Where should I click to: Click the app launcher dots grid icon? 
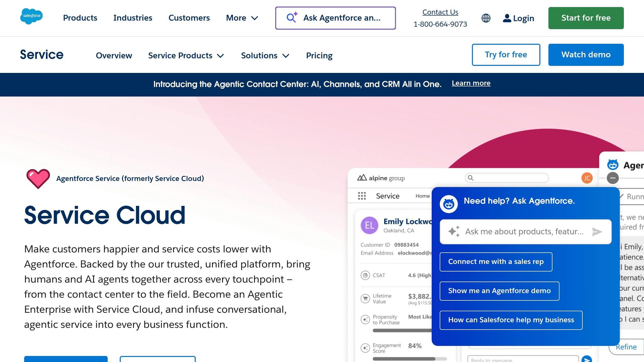tap(362, 196)
